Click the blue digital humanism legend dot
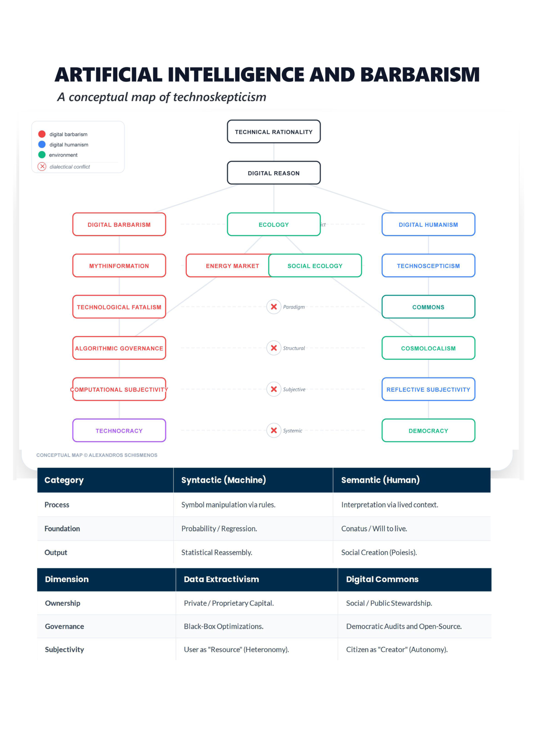This screenshot has width=536, height=756. (x=42, y=144)
